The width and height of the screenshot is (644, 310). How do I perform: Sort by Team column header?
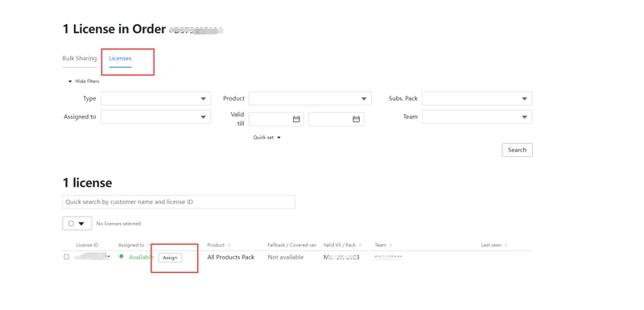(x=383, y=245)
